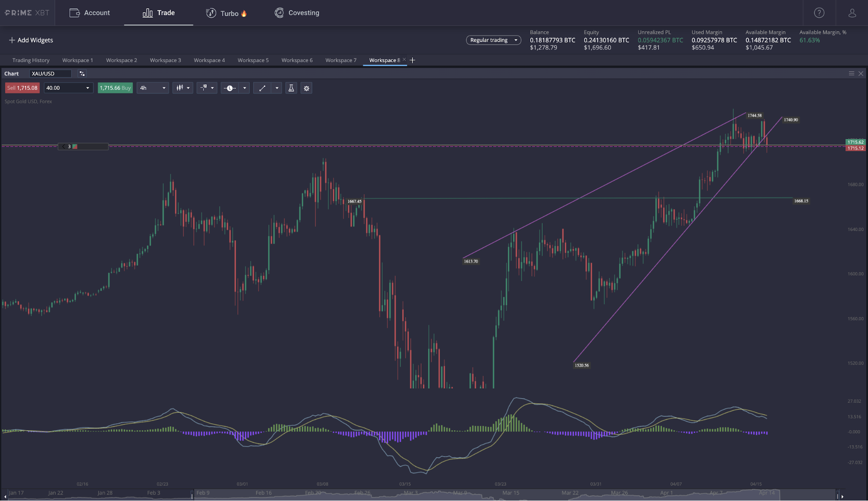This screenshot has height=501, width=868.
Task: Select the candlestick chart style icon
Action: 180,88
